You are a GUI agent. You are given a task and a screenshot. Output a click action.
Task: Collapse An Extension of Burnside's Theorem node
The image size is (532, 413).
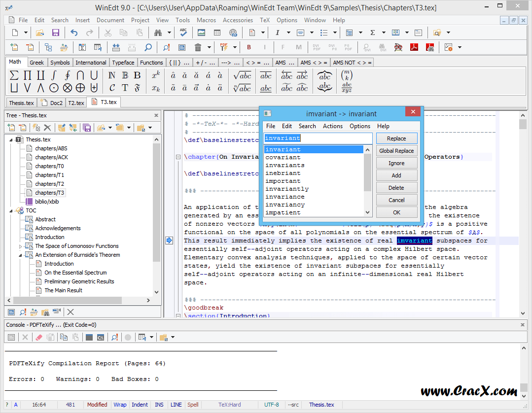point(20,255)
